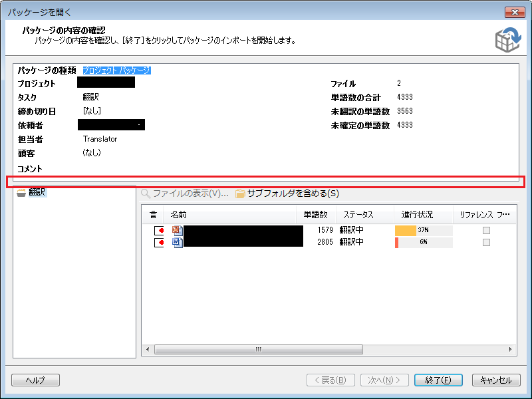Click 翻訳中 status in 1579-word row
532x399 pixels.
[352, 230]
